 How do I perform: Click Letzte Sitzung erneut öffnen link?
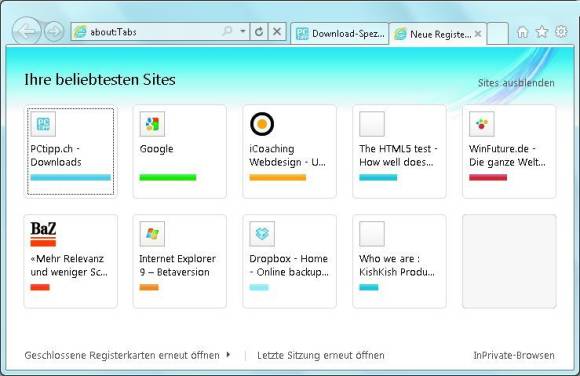pyautogui.click(x=321, y=355)
